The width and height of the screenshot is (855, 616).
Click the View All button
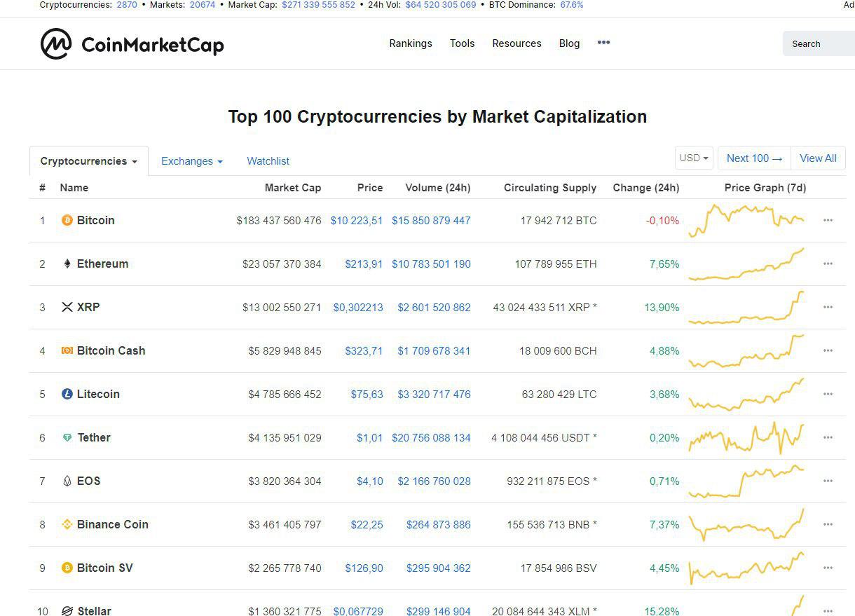(818, 158)
